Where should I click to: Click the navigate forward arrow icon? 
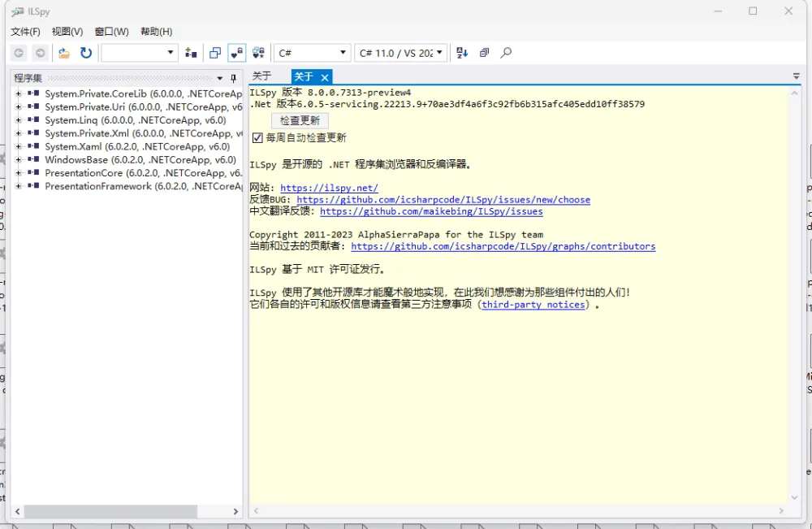point(40,52)
